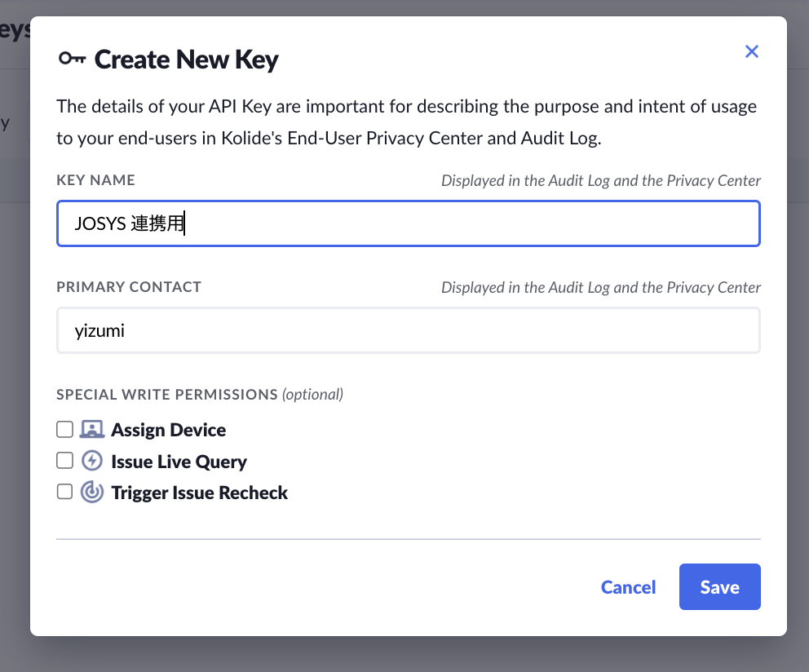Tick the Issue Live Query checkbox
Screen dimensions: 809x672
pyautogui.click(x=64, y=461)
